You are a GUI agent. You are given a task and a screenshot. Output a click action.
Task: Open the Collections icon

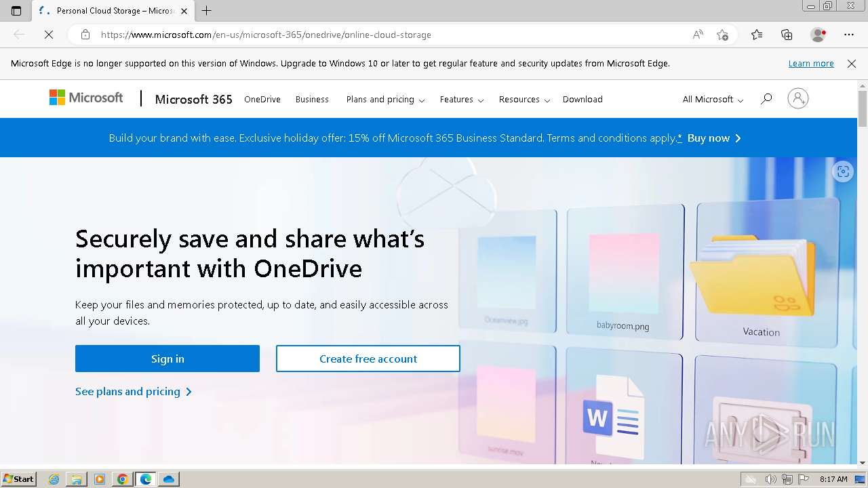[787, 35]
